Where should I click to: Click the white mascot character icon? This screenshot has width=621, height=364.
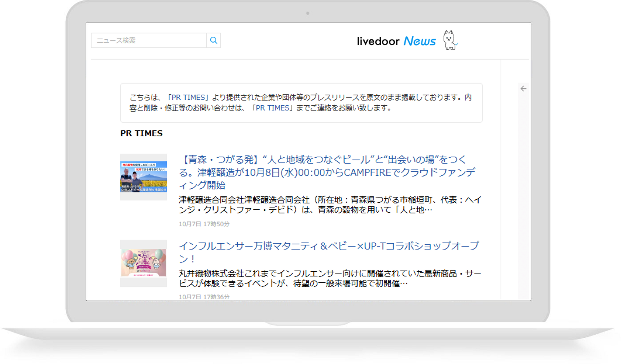coord(450,40)
